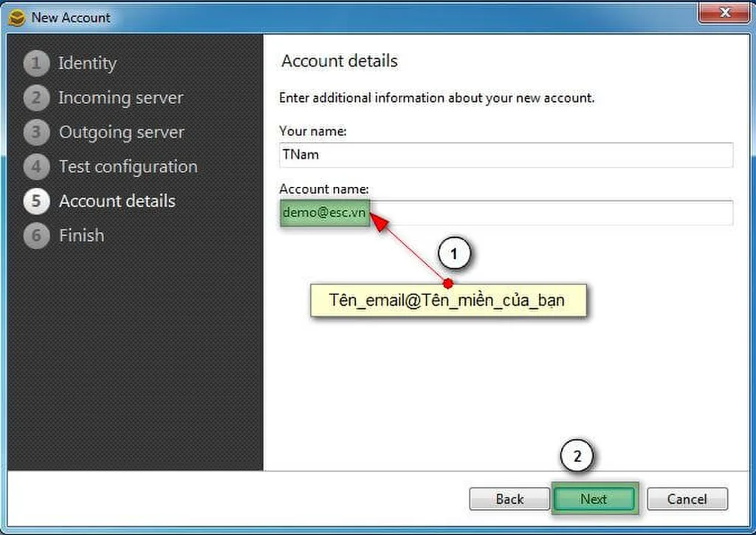Click the "New Account" window title
Image resolution: width=756 pixels, height=535 pixels.
pyautogui.click(x=71, y=18)
